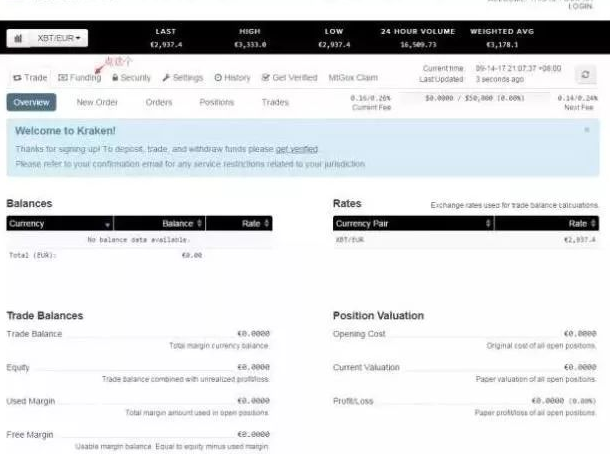The image size is (610, 454).
Task: Click the chart icon beside XBT/EUR
Action: click(19, 39)
